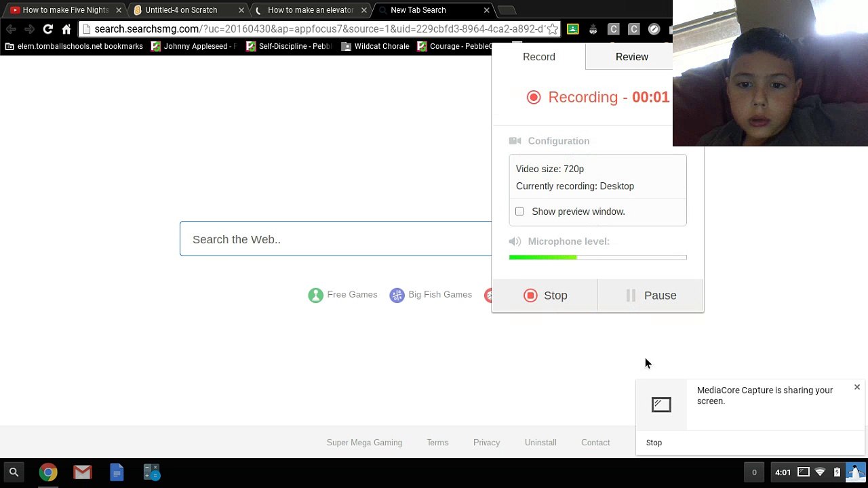The height and width of the screenshot is (488, 868).
Task: Select the Record tab
Action: pyautogui.click(x=538, y=57)
